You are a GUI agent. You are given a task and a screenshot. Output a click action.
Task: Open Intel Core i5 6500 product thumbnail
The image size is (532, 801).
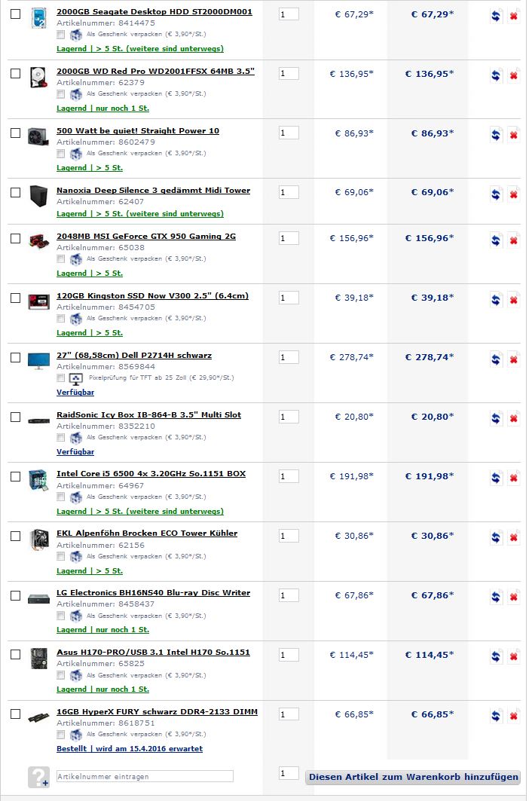38,480
